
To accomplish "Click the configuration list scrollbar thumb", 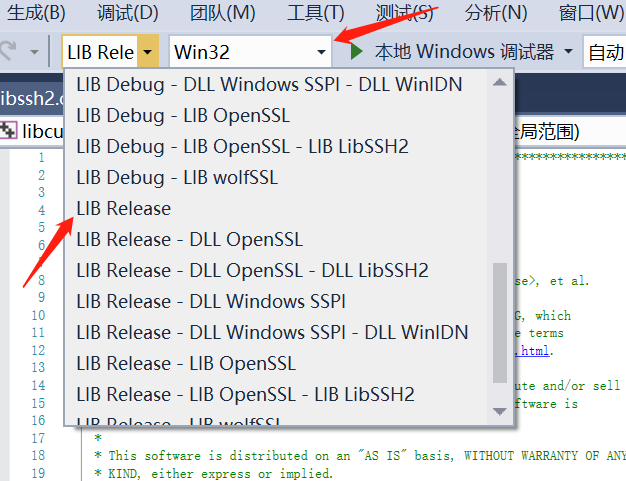I will [500, 323].
